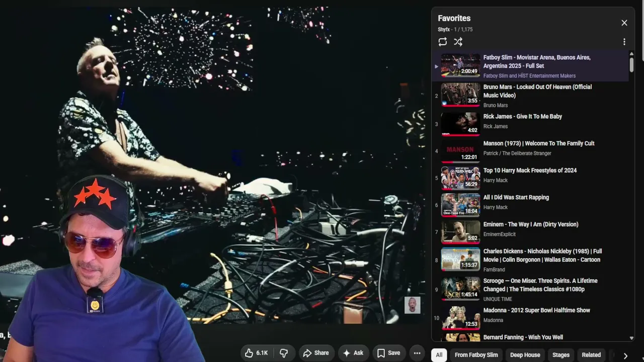
Task: Open the Favorites playlist options menu
Action: click(624, 42)
